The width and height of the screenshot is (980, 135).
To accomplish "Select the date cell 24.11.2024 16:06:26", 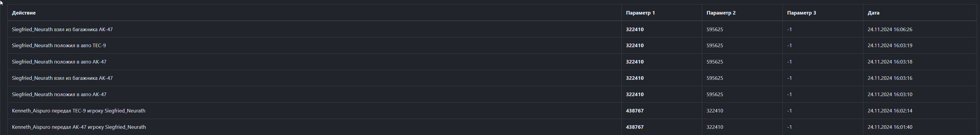I will pyautogui.click(x=890, y=29).
